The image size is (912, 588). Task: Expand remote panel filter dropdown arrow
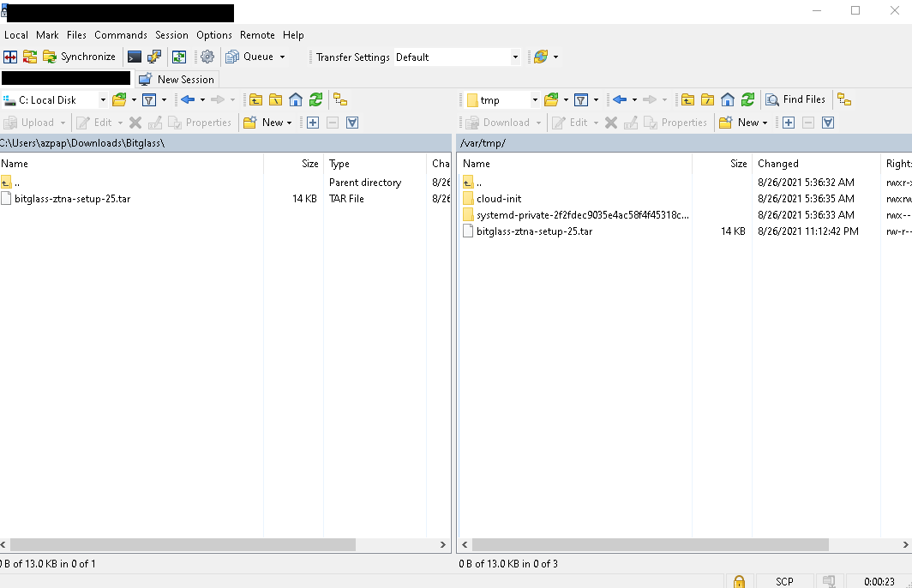pyautogui.click(x=596, y=100)
